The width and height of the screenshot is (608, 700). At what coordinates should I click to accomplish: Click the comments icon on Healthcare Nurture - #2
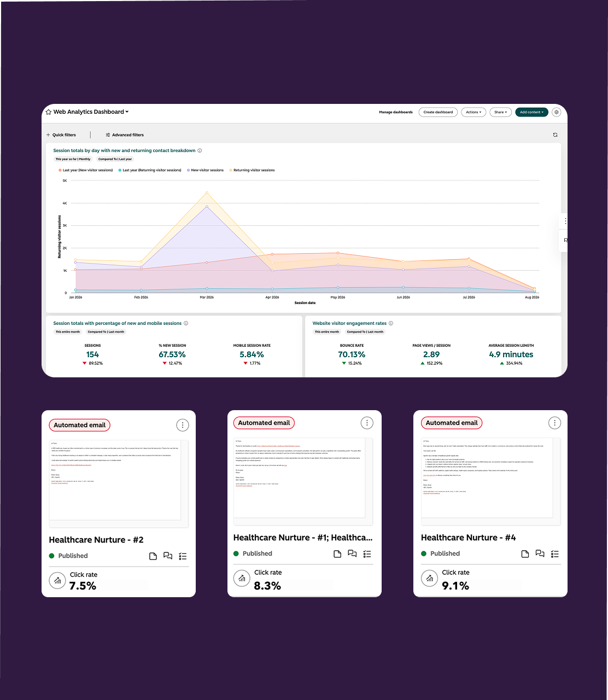[x=168, y=556]
